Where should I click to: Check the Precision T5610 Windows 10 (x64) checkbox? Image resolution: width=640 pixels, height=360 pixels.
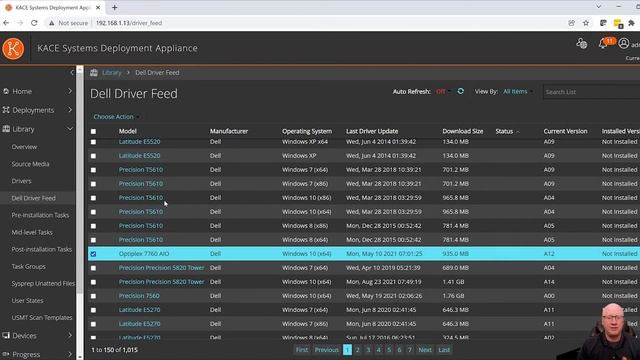coord(93,212)
